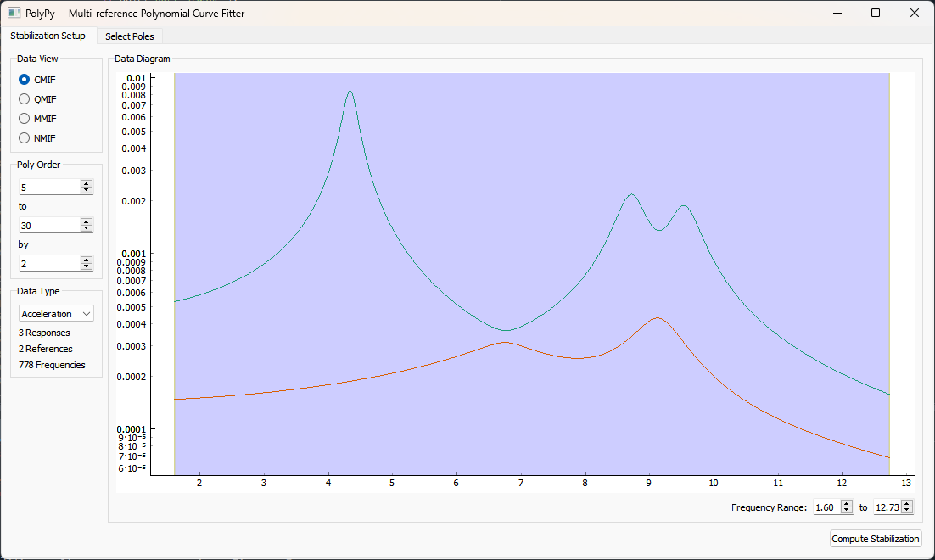
Task: Choose QMIF data view
Action: pos(25,98)
